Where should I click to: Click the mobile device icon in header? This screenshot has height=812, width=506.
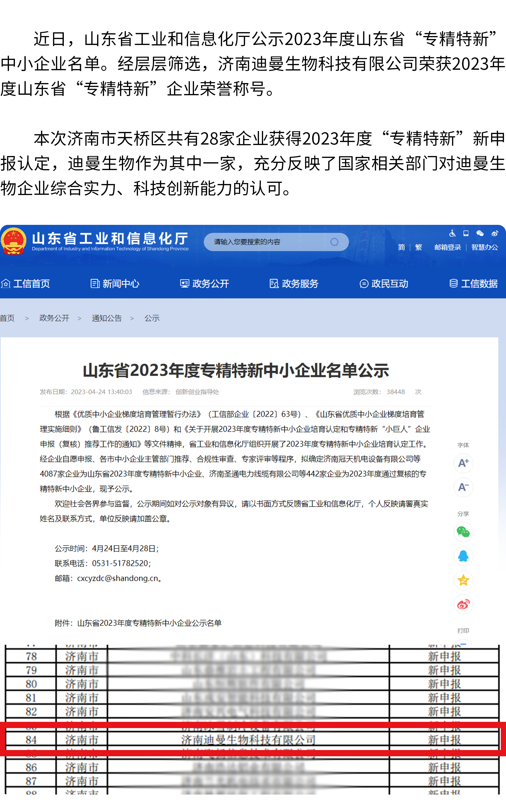(x=466, y=233)
